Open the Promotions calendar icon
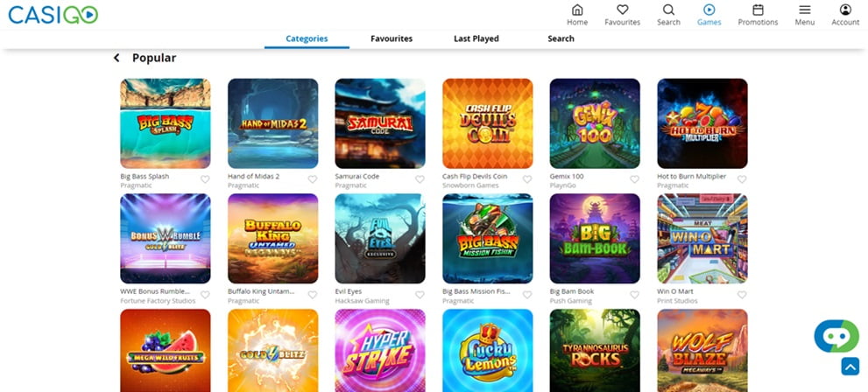Screen dimensions: 868x392 [x=758, y=10]
